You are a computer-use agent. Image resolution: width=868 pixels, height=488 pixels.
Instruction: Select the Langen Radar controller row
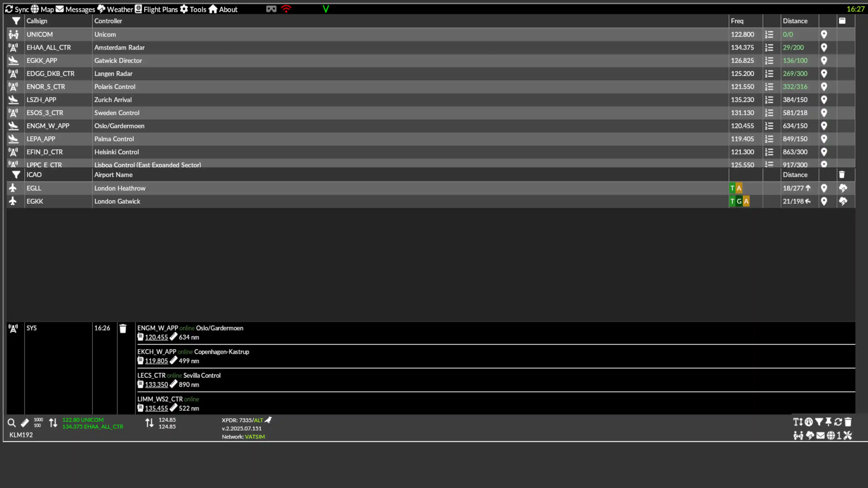431,74
